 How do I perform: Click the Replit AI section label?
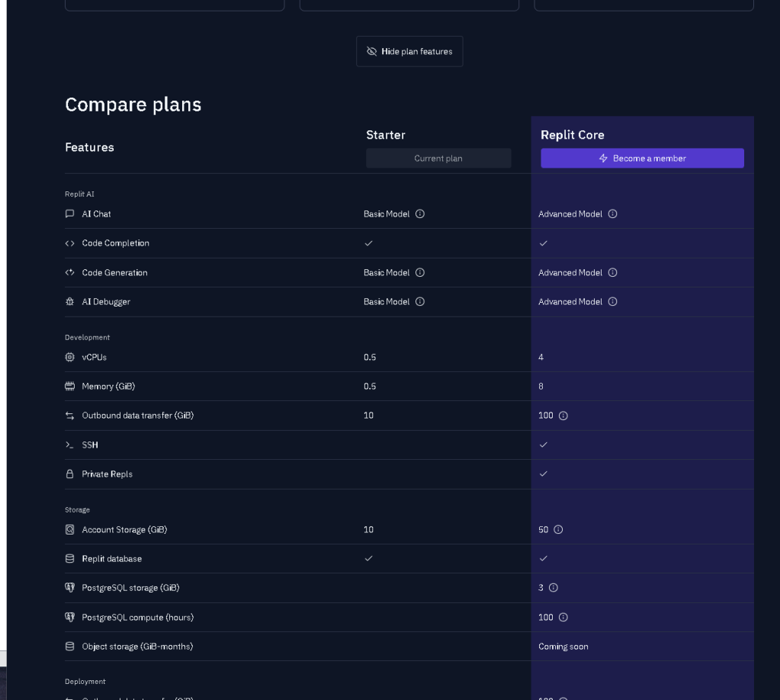(x=79, y=194)
